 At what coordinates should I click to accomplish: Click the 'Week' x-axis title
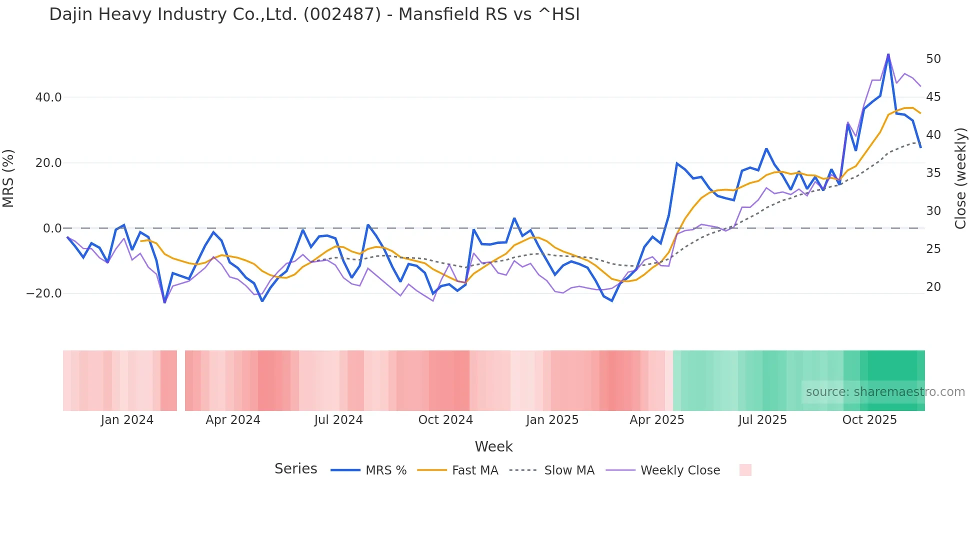pos(494,446)
